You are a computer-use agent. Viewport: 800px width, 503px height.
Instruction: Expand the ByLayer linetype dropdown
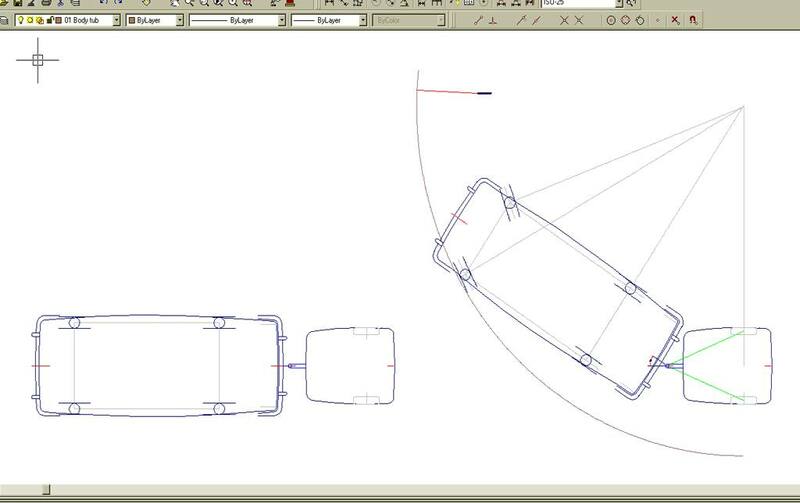coord(281,19)
